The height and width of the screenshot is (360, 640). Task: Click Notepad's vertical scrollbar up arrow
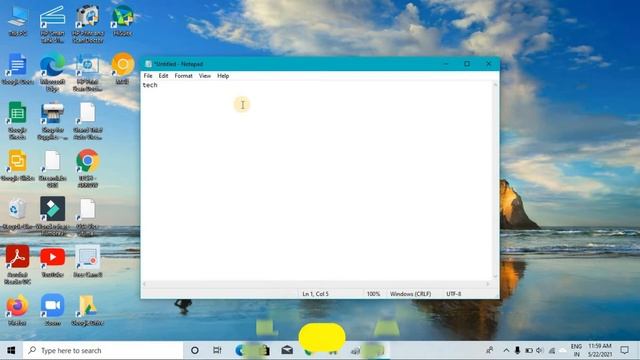496,84
